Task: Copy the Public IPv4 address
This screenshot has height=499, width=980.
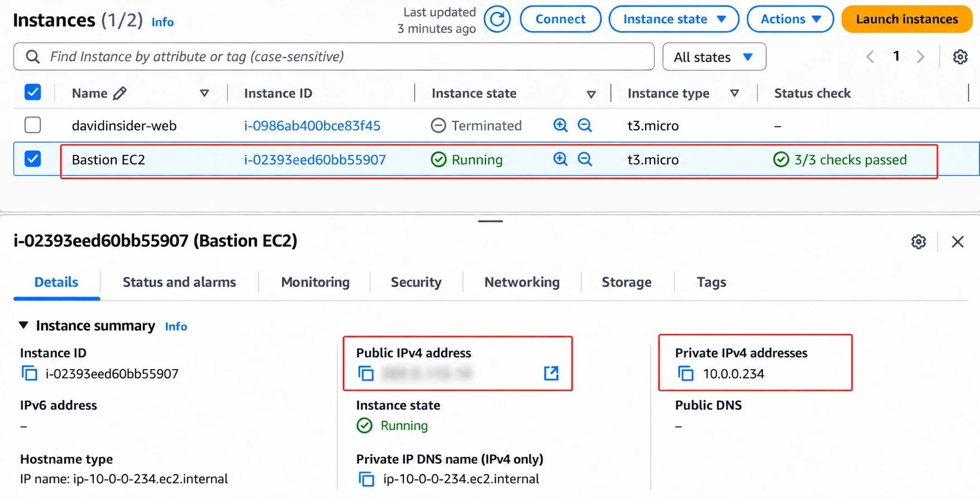Action: click(x=366, y=373)
